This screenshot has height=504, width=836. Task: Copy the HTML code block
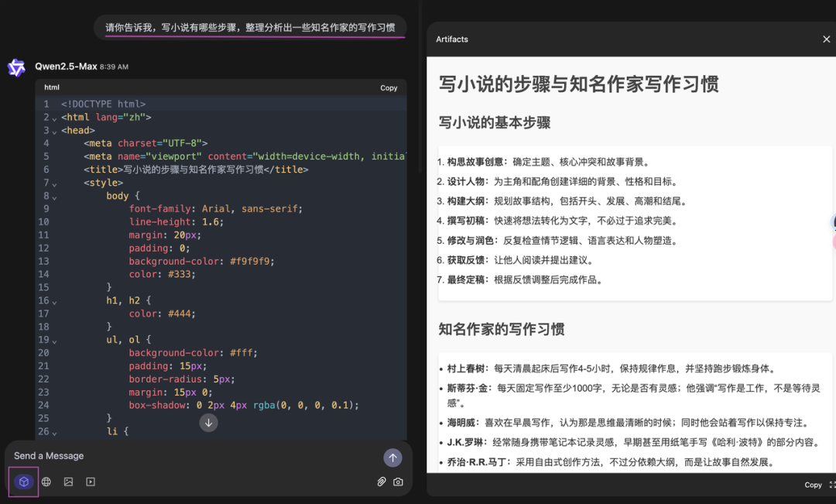(x=389, y=87)
